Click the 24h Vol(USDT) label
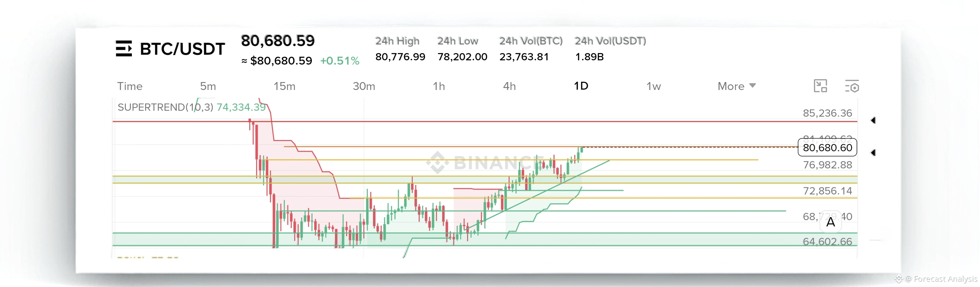 [x=610, y=41]
